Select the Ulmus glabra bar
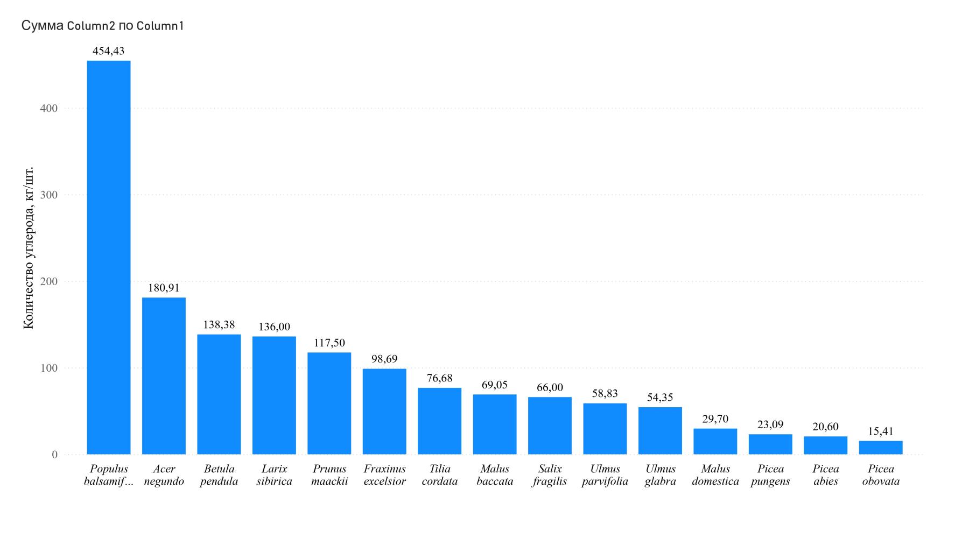The width and height of the screenshot is (969, 560). click(660, 431)
